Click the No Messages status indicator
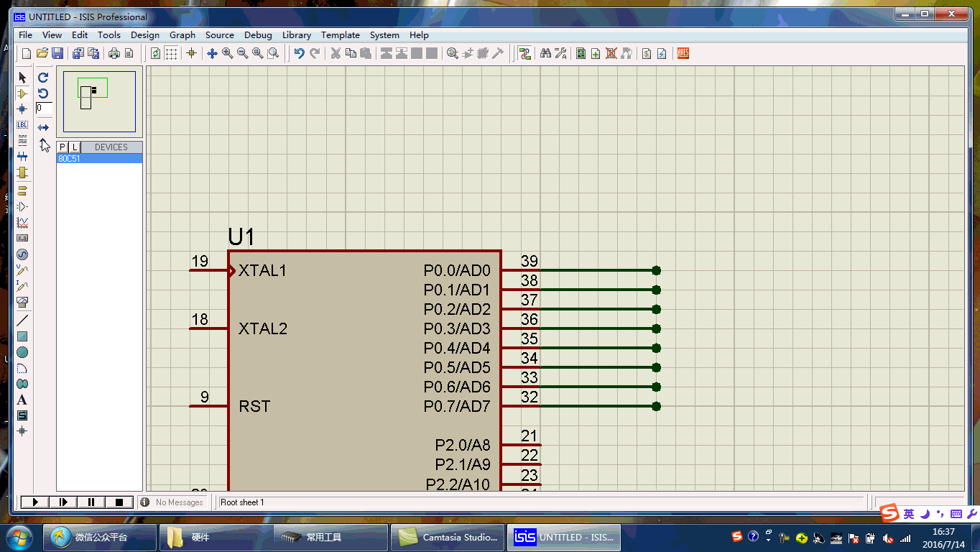The width and height of the screenshot is (980, 552). (x=172, y=502)
